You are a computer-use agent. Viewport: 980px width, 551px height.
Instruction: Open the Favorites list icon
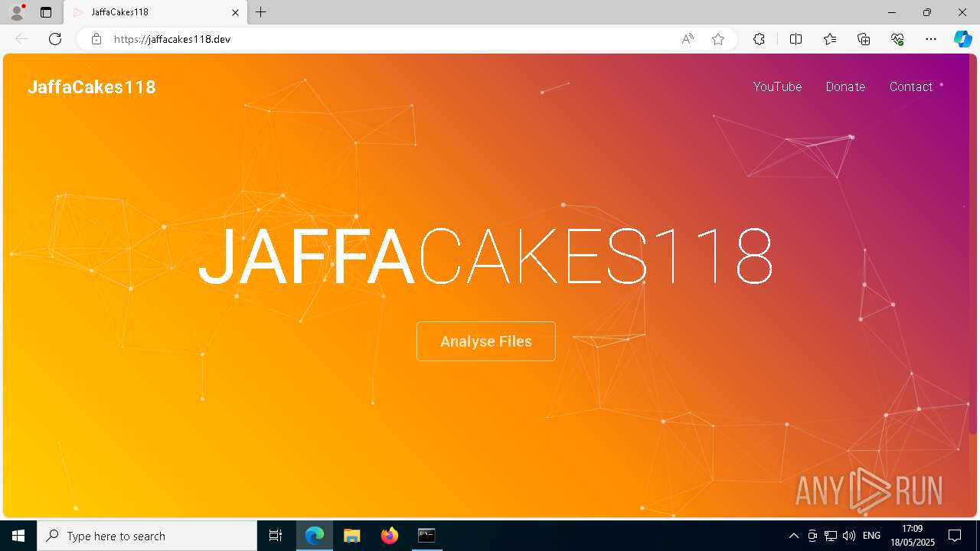tap(830, 39)
